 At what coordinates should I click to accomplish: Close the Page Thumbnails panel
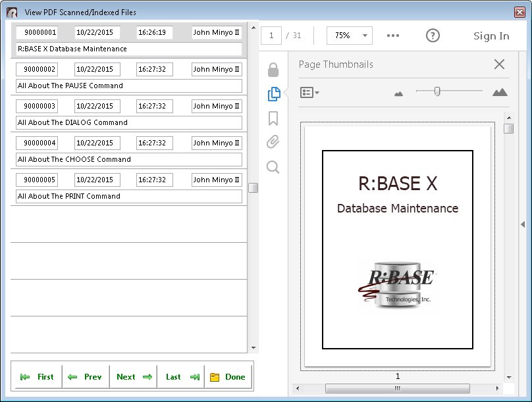(500, 64)
